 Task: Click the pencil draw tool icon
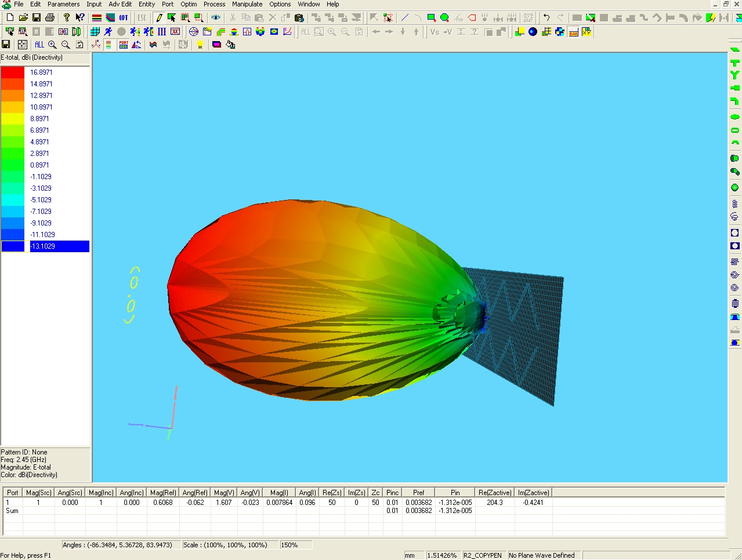pos(158,18)
